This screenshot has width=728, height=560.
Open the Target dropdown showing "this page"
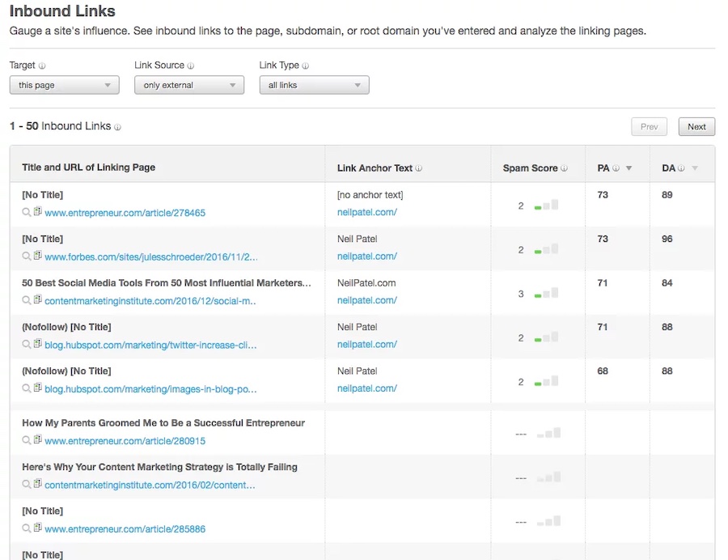click(x=64, y=85)
